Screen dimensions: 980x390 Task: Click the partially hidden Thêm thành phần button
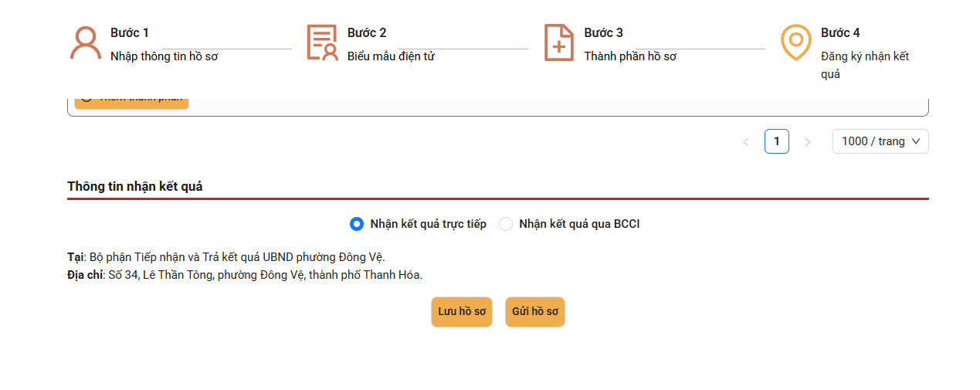[x=131, y=103]
